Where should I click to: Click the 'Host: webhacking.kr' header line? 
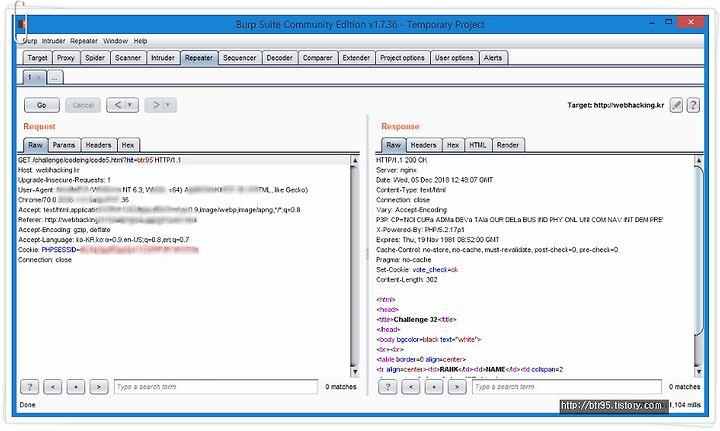click(x=49, y=170)
